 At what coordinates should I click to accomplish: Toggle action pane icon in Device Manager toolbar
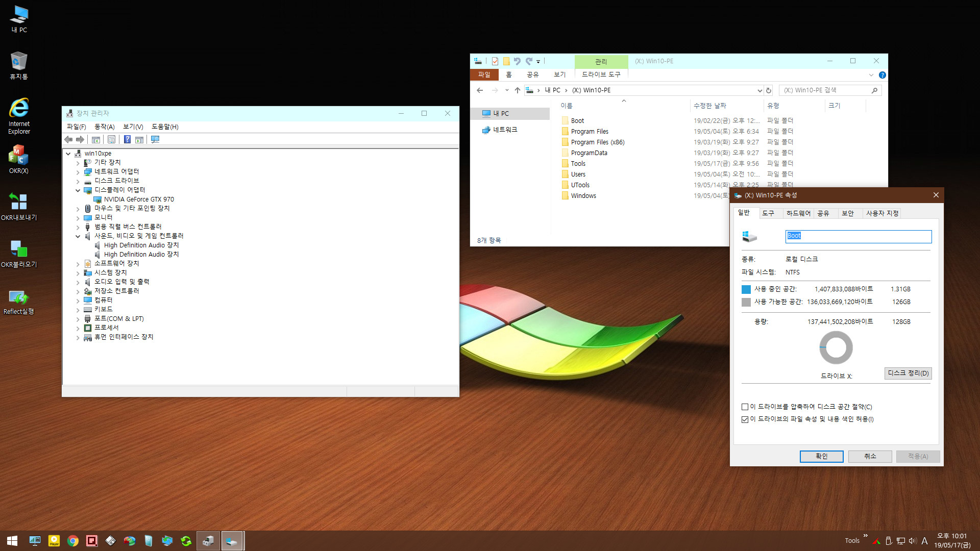tap(139, 139)
